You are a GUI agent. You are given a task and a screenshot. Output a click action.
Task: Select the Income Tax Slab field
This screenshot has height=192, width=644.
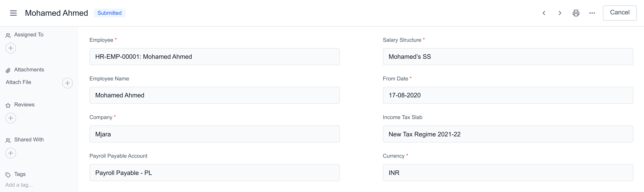point(507,134)
